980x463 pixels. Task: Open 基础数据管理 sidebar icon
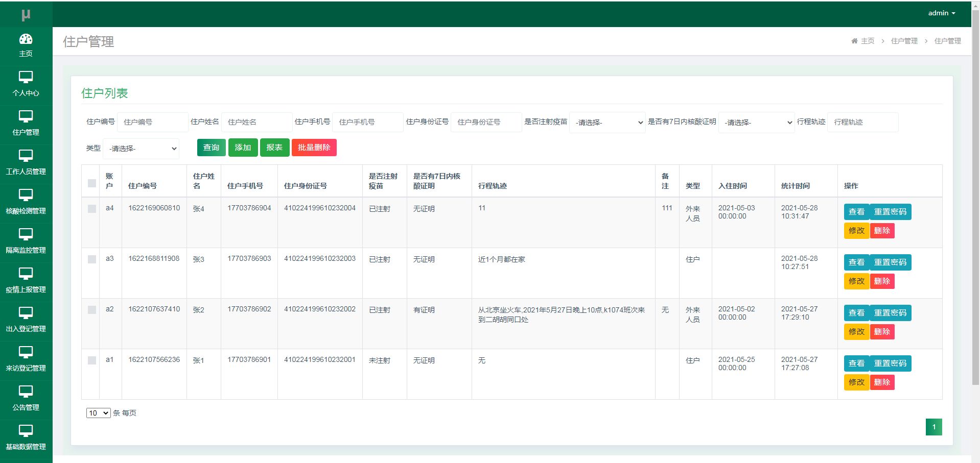coord(26,431)
